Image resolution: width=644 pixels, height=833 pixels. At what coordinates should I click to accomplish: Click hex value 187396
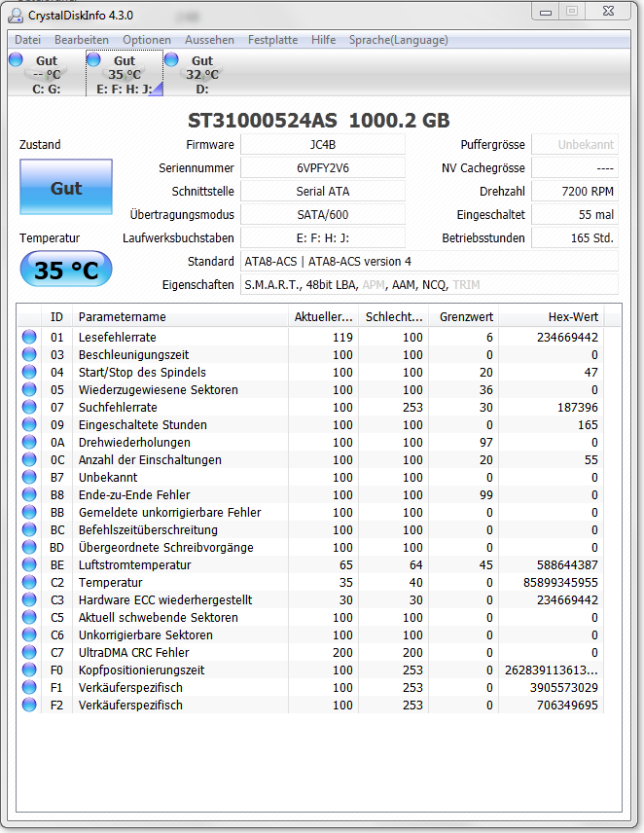pyautogui.click(x=578, y=408)
